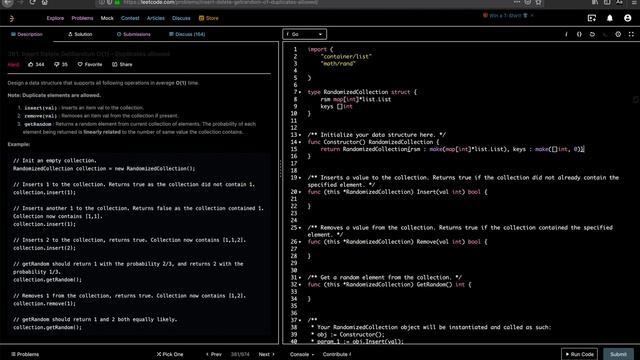Click the thumbs up like icon
The image size is (640, 360).
[31, 64]
